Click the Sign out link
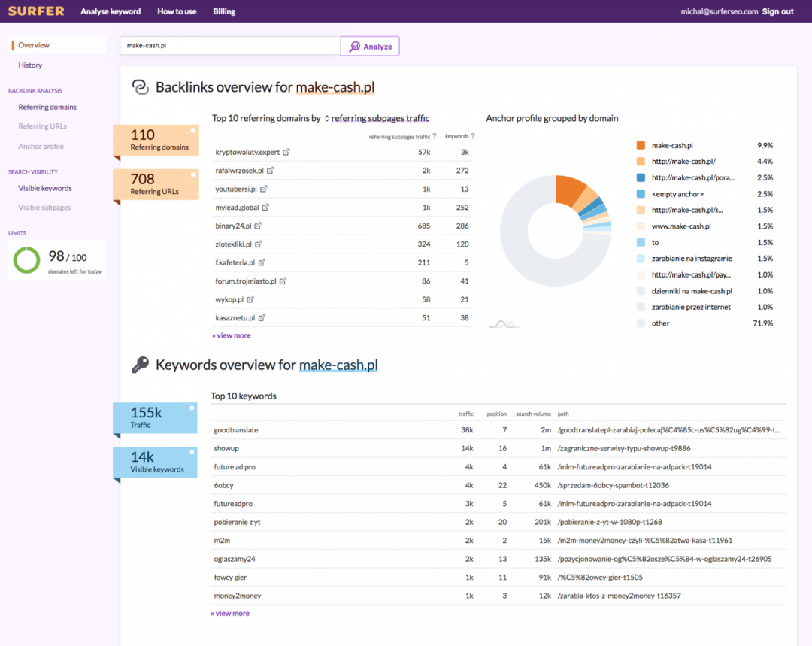812x646 pixels. click(x=777, y=11)
